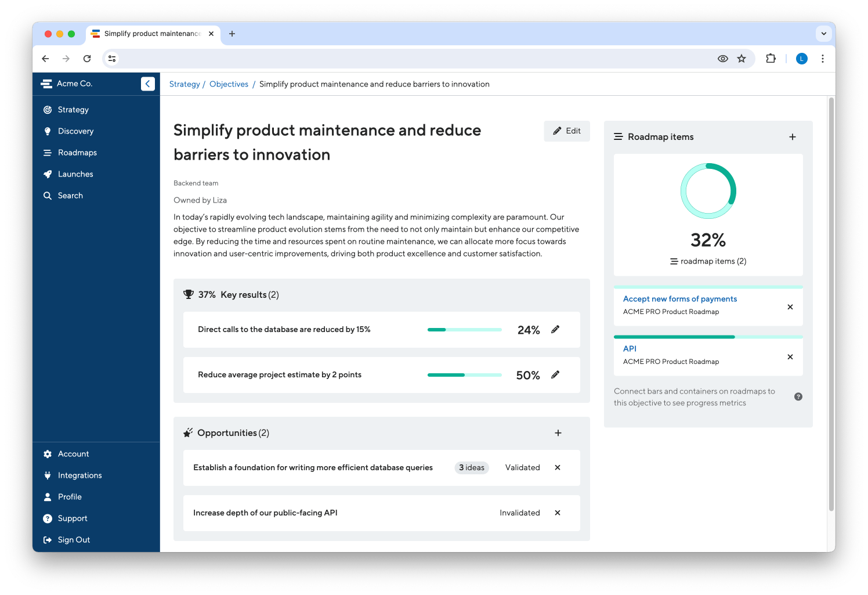The height and width of the screenshot is (595, 868).
Task: Click the help icon in the Roadmap items panel
Action: pos(798,396)
